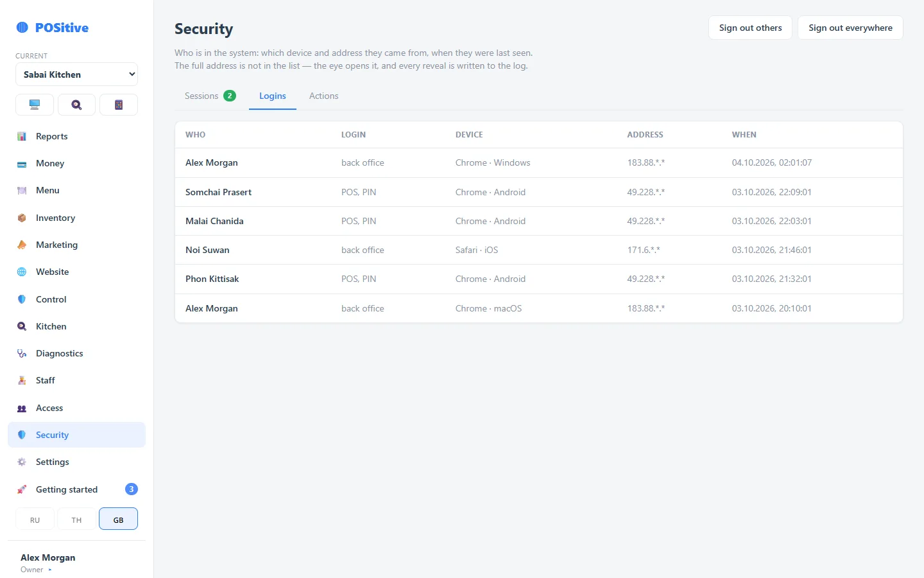Viewport: 924px width, 578px height.
Task: Click the Money credit card icon
Action: tap(22, 164)
